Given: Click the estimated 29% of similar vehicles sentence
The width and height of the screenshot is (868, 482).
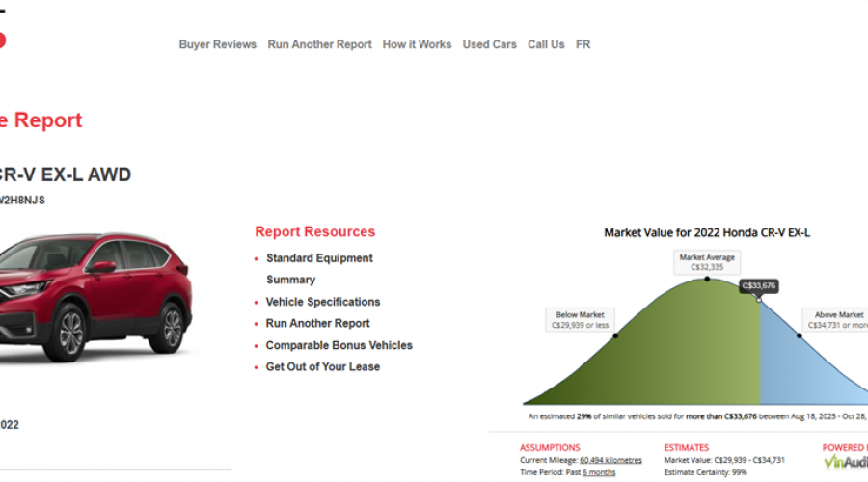Looking at the screenshot, I should coord(697,416).
